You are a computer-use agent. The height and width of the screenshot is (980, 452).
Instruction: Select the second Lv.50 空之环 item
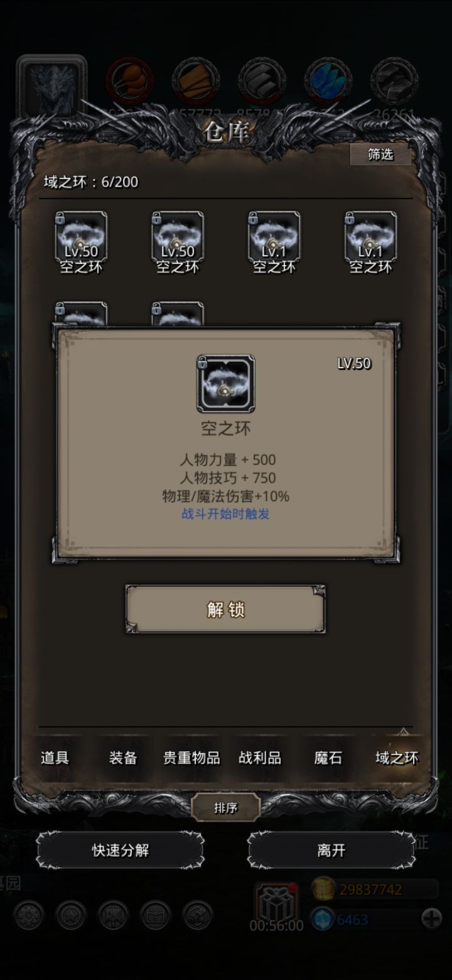(x=178, y=241)
